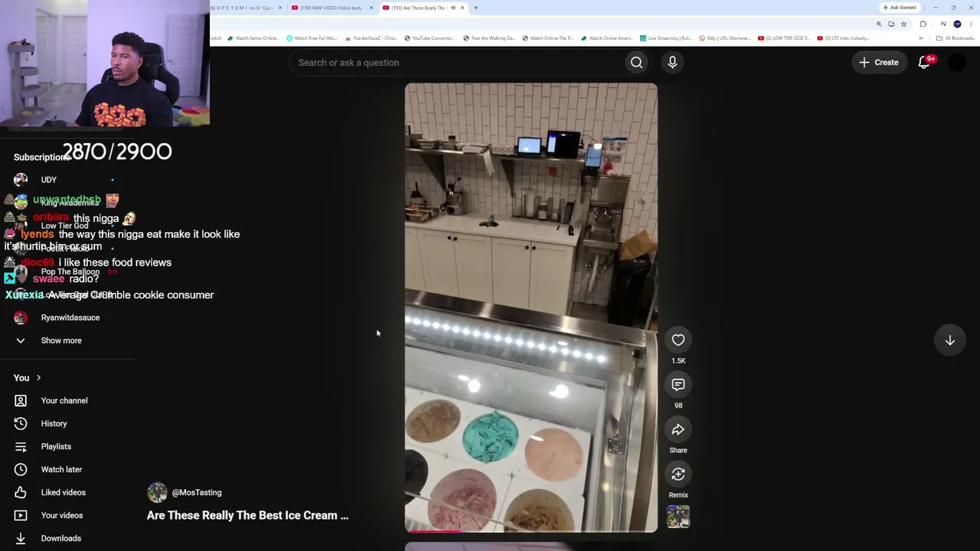Click the MosTasting channel avatar
This screenshot has height=551, width=980.
pyautogui.click(x=157, y=493)
